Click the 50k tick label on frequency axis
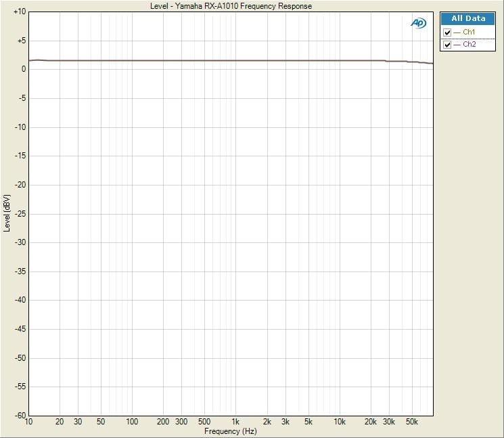This screenshot has height=438, width=504. (x=411, y=422)
